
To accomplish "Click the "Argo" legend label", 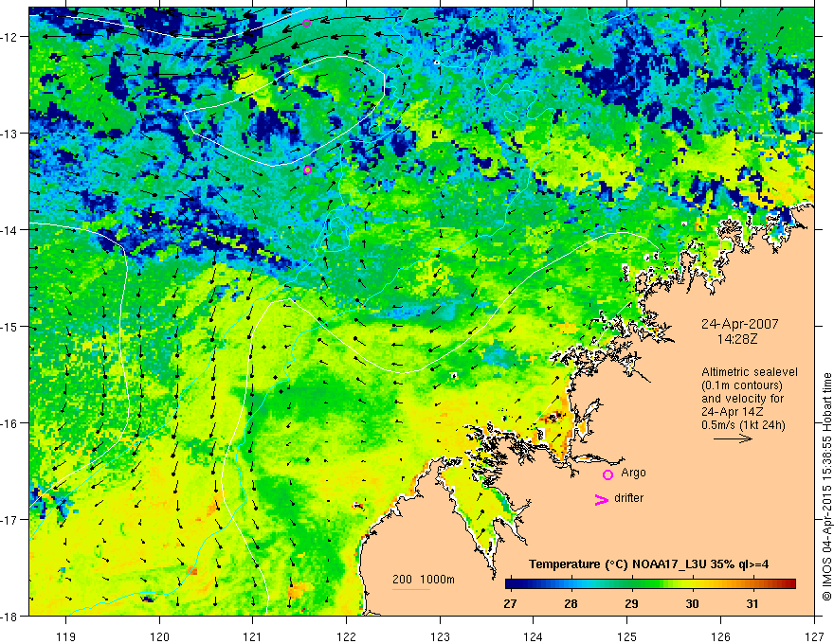I will click(x=633, y=473).
